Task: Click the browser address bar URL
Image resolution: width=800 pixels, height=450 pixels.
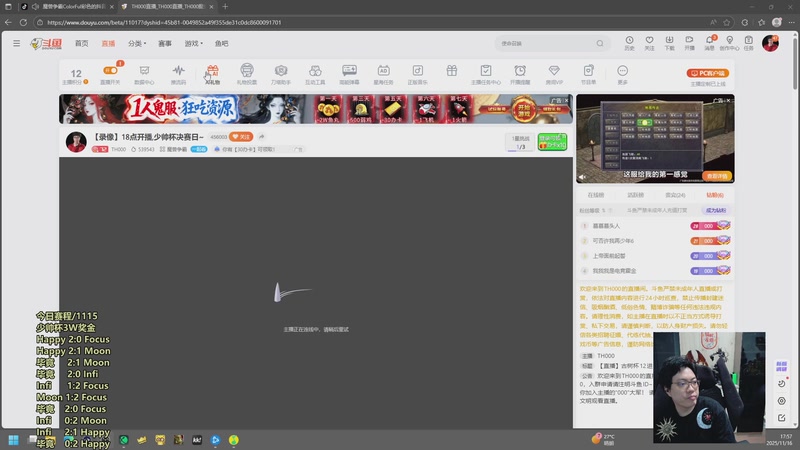Action: 164,22
